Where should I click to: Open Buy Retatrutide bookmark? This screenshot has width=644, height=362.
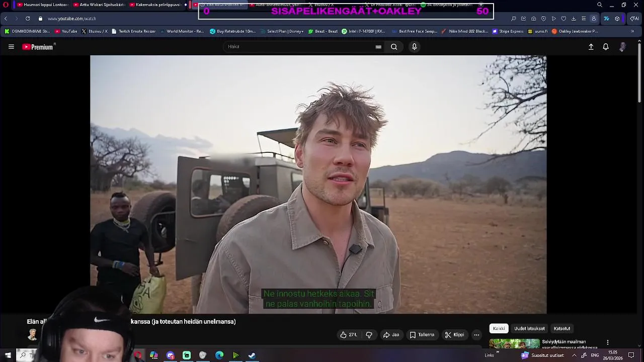click(232, 31)
